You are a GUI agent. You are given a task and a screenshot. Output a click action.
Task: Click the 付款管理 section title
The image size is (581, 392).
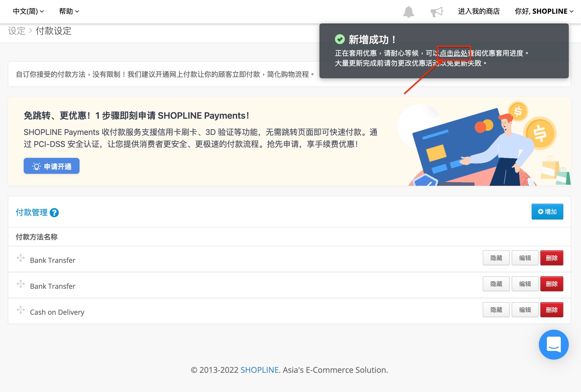click(x=31, y=212)
